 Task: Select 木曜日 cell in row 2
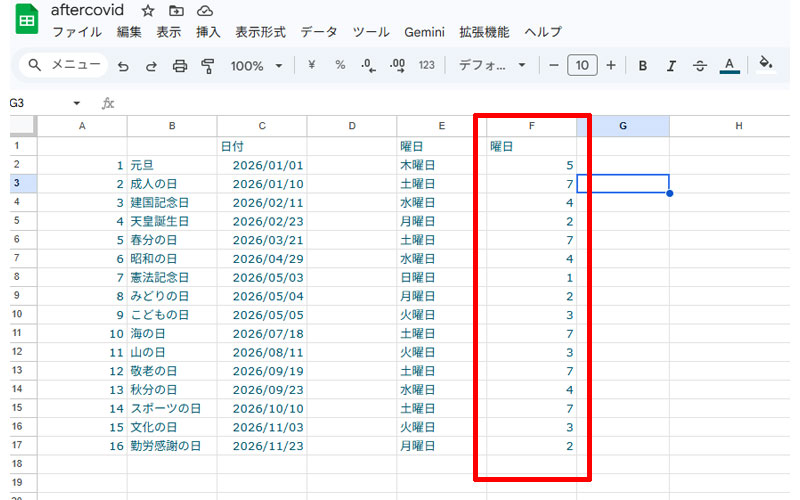(441, 165)
